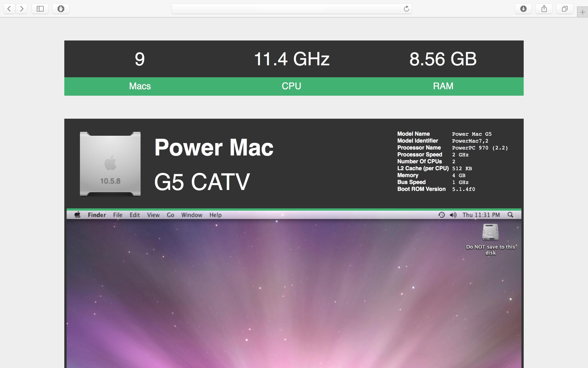This screenshot has width=588, height=368.
Task: Open the File menu
Action: [118, 215]
